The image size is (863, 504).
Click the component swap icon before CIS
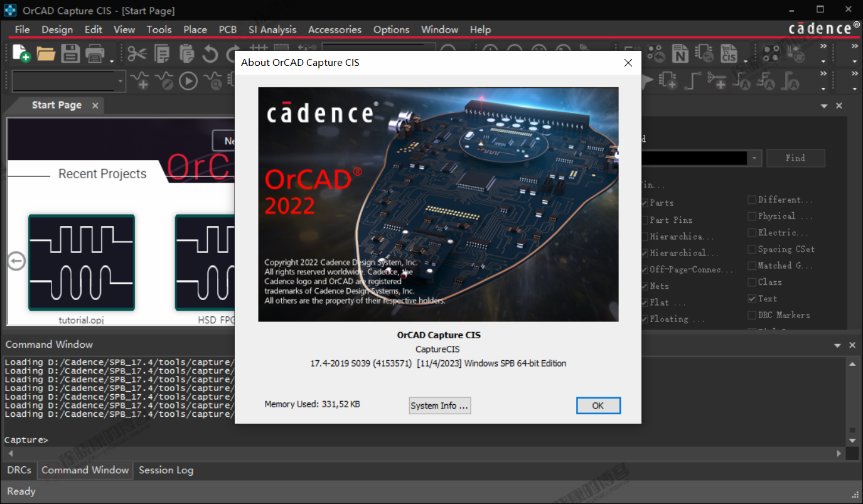[x=705, y=53]
